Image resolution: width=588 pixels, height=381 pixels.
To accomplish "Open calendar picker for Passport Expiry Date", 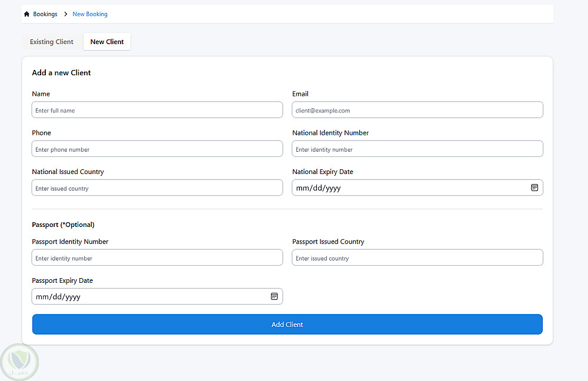I will point(274,296).
